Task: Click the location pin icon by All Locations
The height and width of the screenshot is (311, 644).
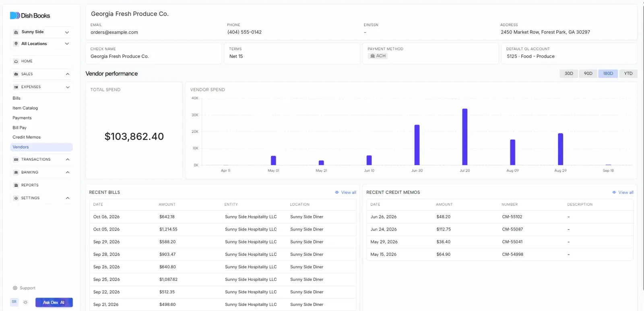Action: click(x=16, y=44)
